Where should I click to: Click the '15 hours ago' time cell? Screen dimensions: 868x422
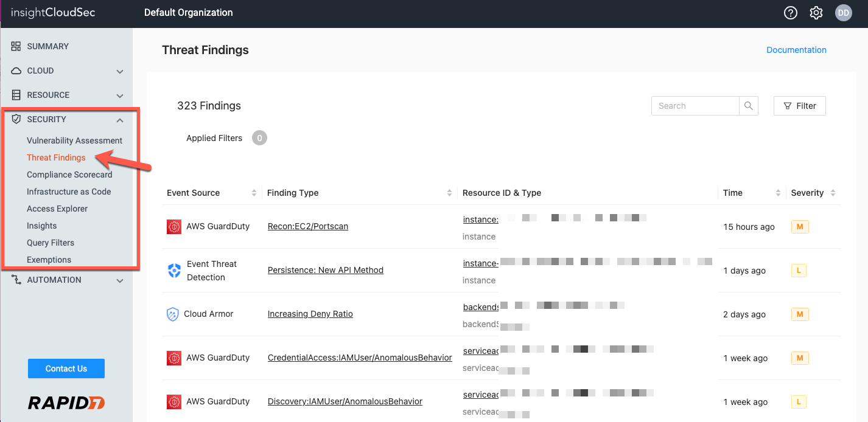coord(749,227)
